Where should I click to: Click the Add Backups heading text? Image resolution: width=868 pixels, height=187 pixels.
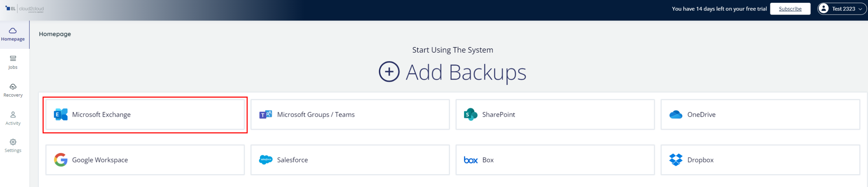pyautogui.click(x=466, y=72)
